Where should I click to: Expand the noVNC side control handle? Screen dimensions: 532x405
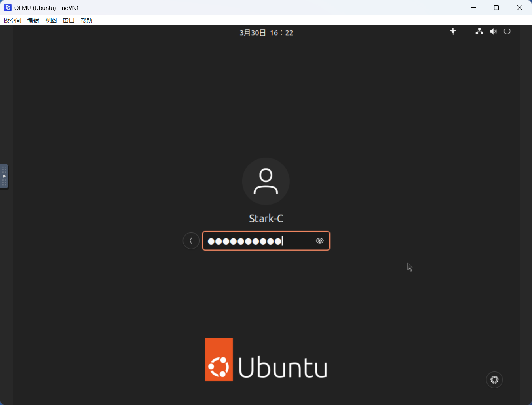click(x=4, y=176)
